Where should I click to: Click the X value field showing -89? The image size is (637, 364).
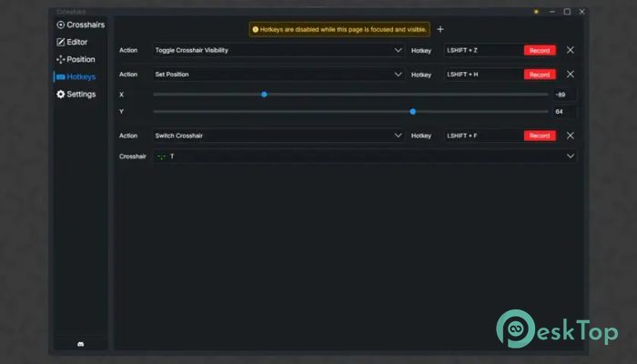(565, 95)
